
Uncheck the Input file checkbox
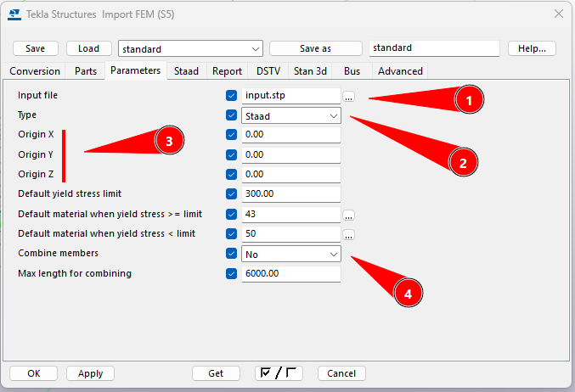pos(232,96)
